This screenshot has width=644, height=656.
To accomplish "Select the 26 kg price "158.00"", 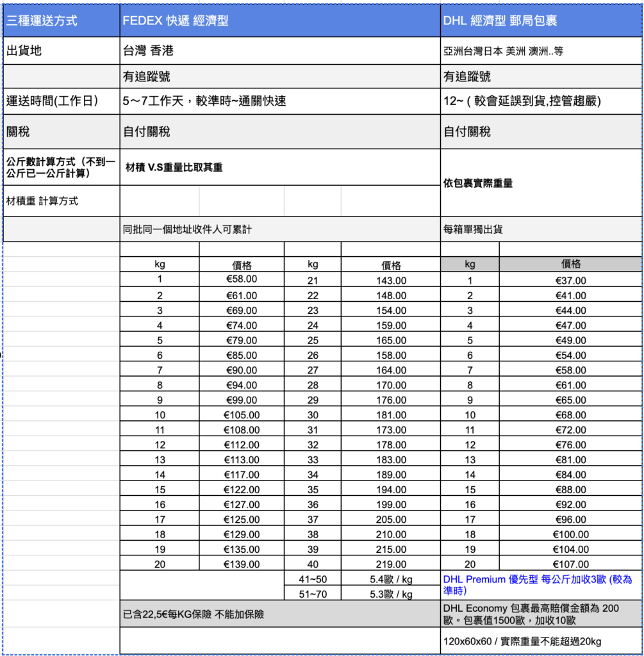I will point(391,355).
